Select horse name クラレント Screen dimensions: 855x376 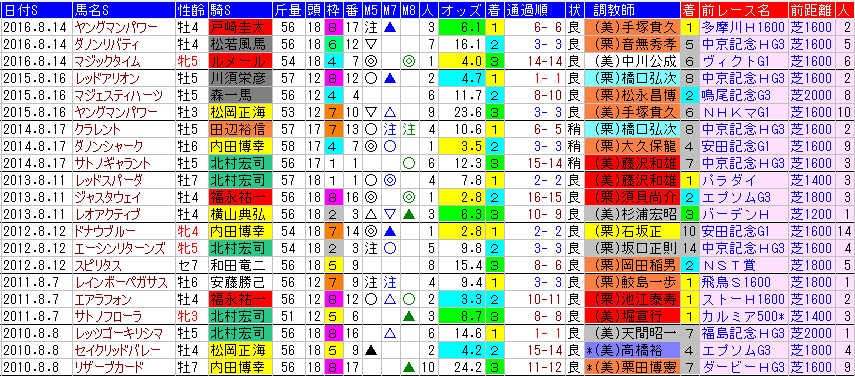[x=97, y=129]
